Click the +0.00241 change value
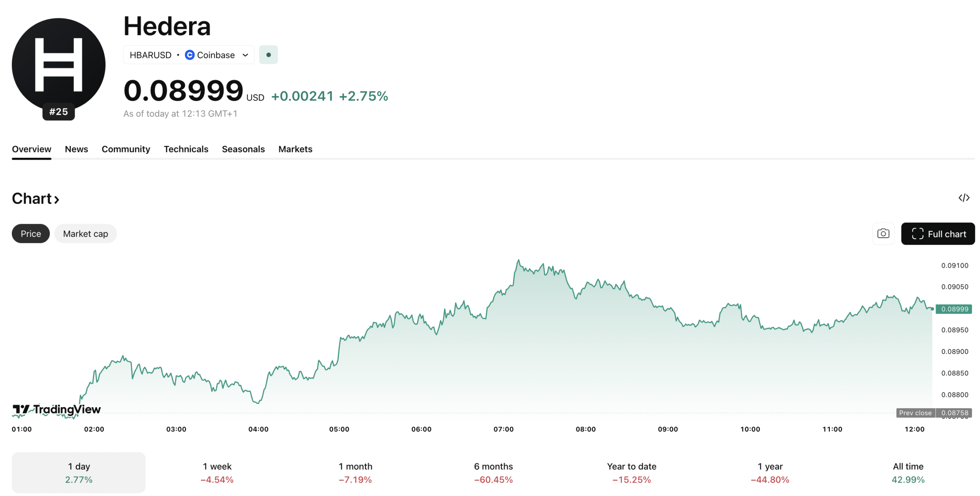 (302, 96)
